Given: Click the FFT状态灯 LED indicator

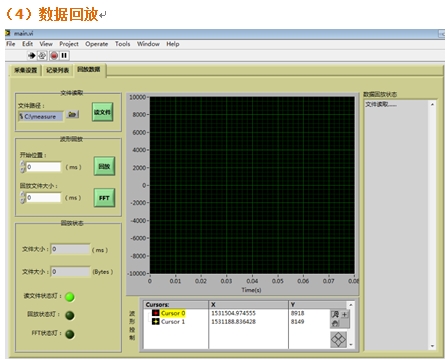Looking at the screenshot, I should (x=70, y=334).
